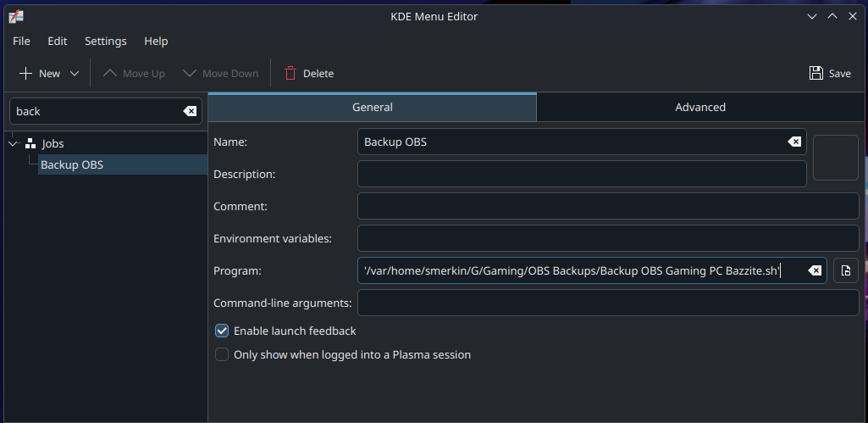Click the New plus icon
Viewport: 868px width, 423px height.
coord(26,74)
